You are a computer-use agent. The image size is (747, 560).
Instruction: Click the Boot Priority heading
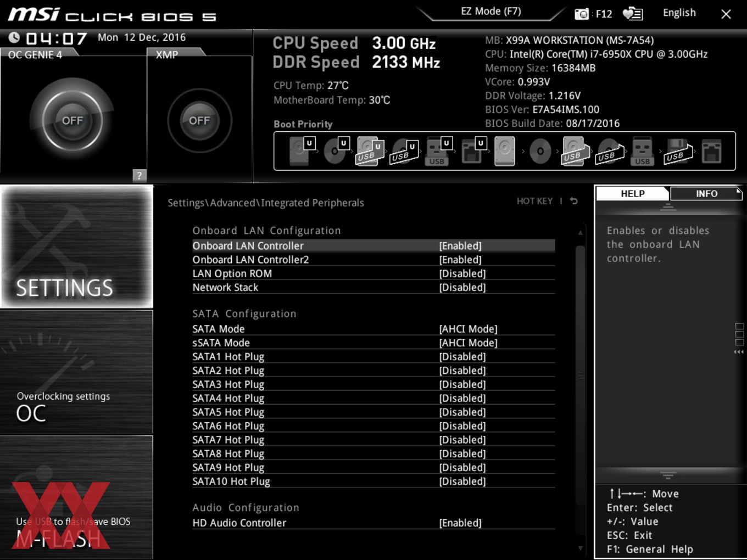(303, 124)
